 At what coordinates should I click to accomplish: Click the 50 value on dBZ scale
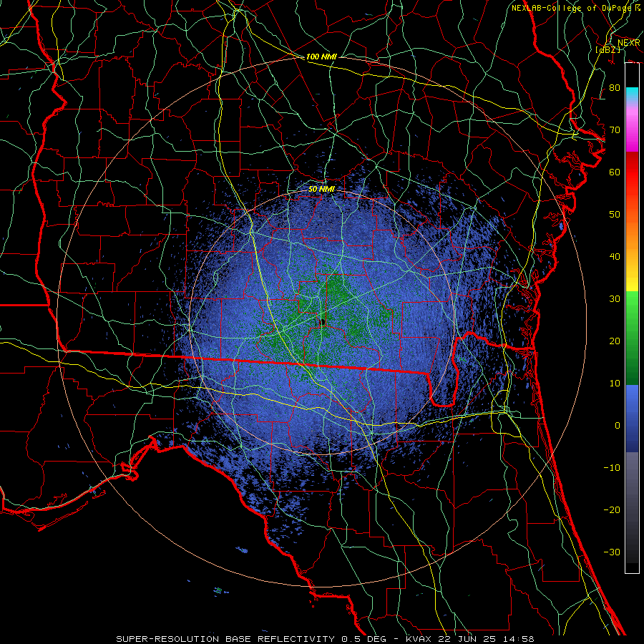pos(615,215)
